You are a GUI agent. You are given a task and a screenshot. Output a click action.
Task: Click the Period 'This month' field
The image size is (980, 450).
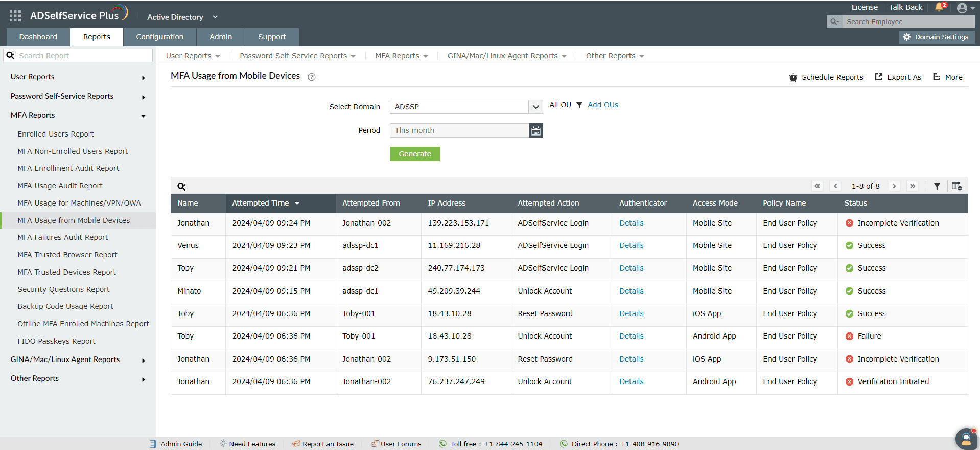tap(459, 130)
